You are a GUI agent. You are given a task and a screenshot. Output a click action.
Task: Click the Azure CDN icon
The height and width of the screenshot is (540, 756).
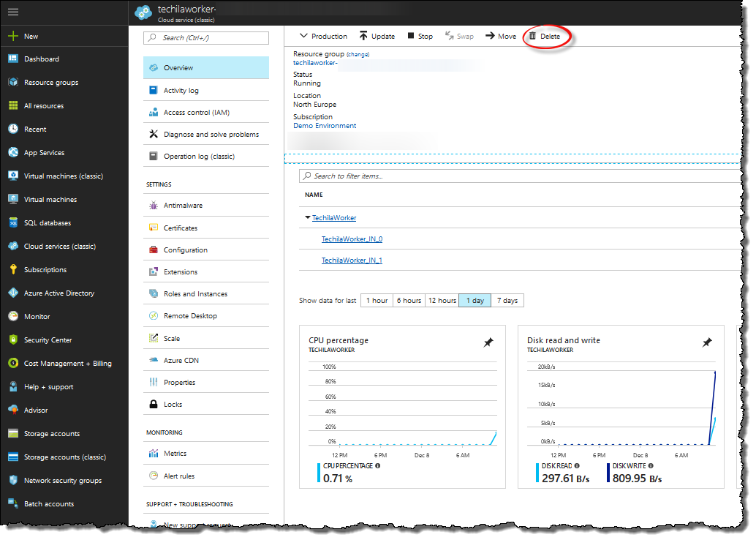click(154, 360)
